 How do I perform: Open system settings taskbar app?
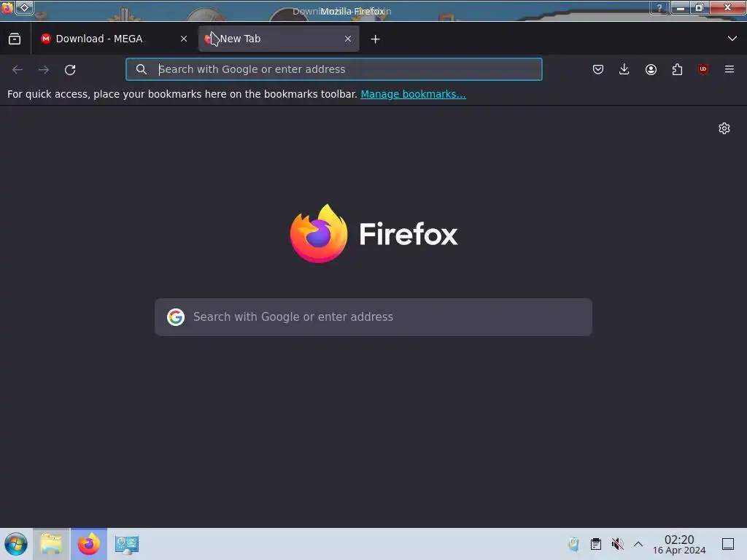tap(127, 544)
